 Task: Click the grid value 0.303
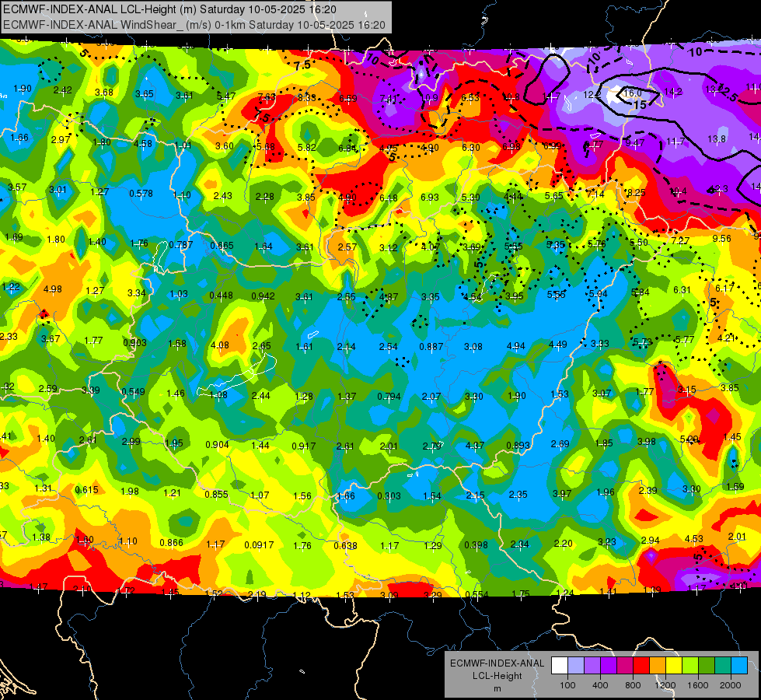389,495
